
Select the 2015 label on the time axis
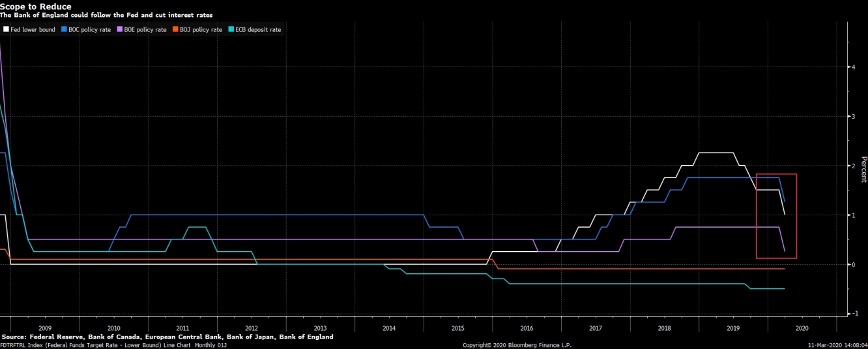pyautogui.click(x=457, y=328)
